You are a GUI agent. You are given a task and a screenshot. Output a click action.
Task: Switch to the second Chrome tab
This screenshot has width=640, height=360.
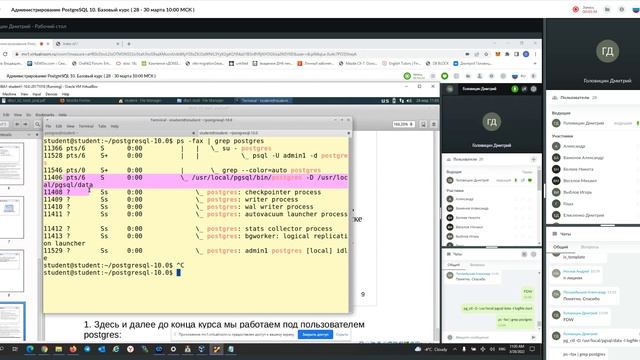(87, 44)
